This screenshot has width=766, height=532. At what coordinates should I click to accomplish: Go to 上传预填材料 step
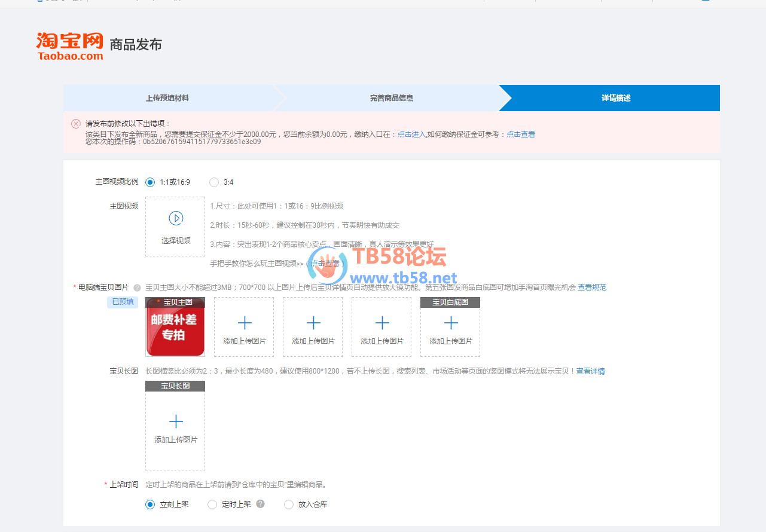click(167, 98)
